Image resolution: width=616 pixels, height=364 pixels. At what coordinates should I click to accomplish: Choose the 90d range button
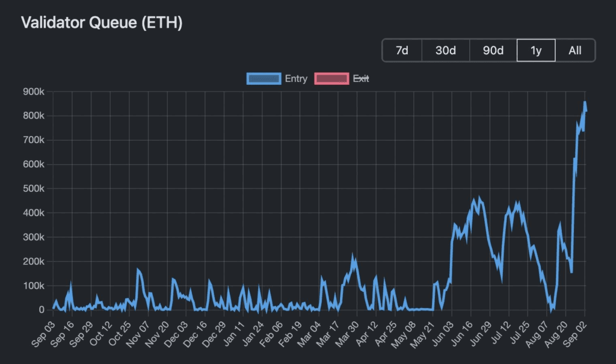[x=493, y=51]
